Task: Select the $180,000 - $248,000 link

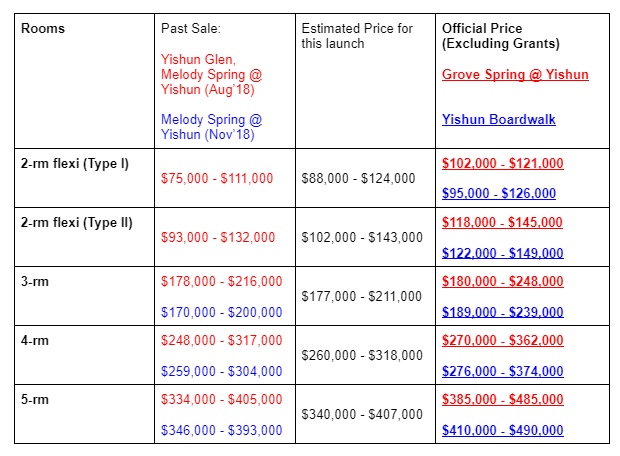Action: pos(503,281)
